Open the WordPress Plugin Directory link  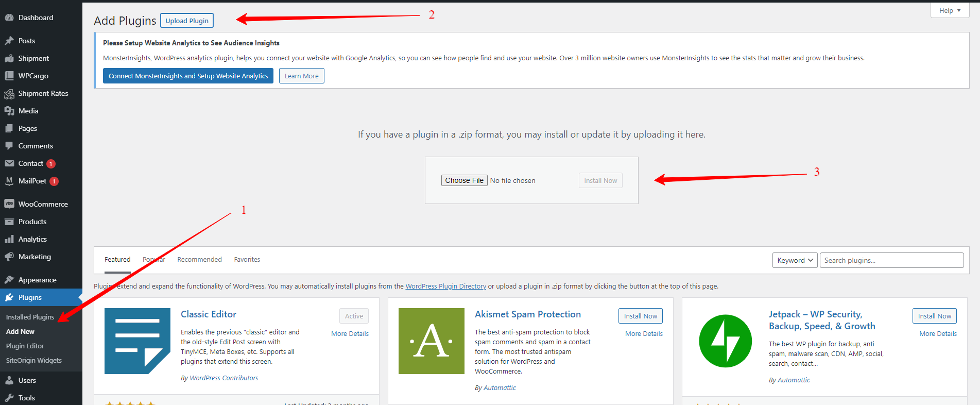tap(445, 286)
